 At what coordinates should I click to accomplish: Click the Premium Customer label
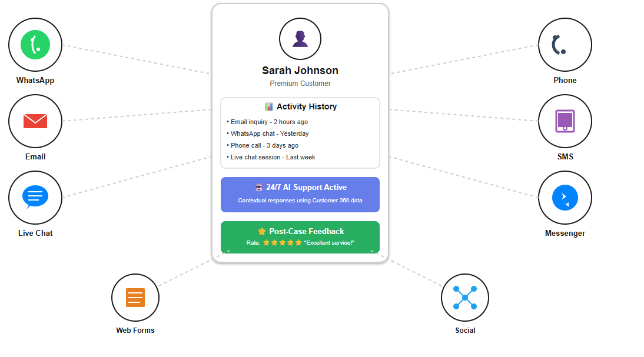click(x=300, y=84)
